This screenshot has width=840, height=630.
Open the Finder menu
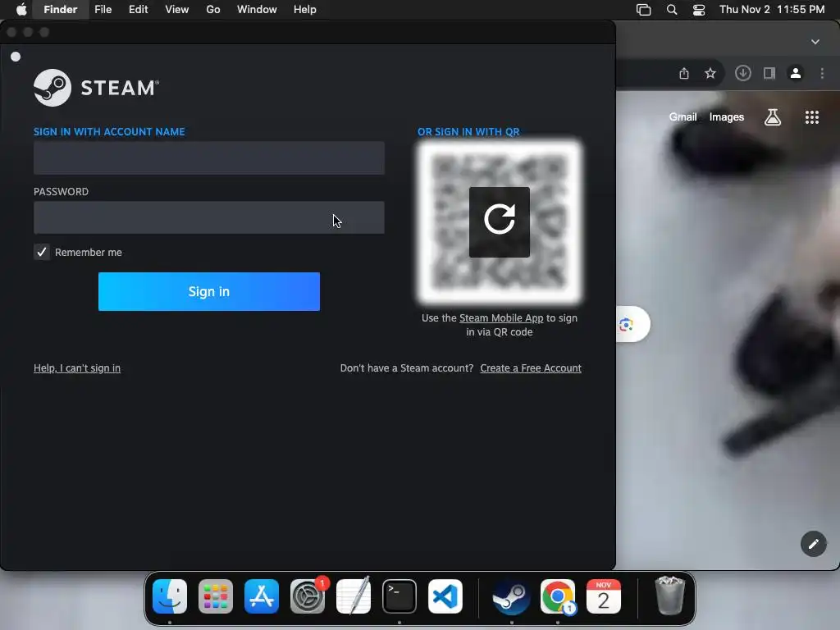(61, 9)
